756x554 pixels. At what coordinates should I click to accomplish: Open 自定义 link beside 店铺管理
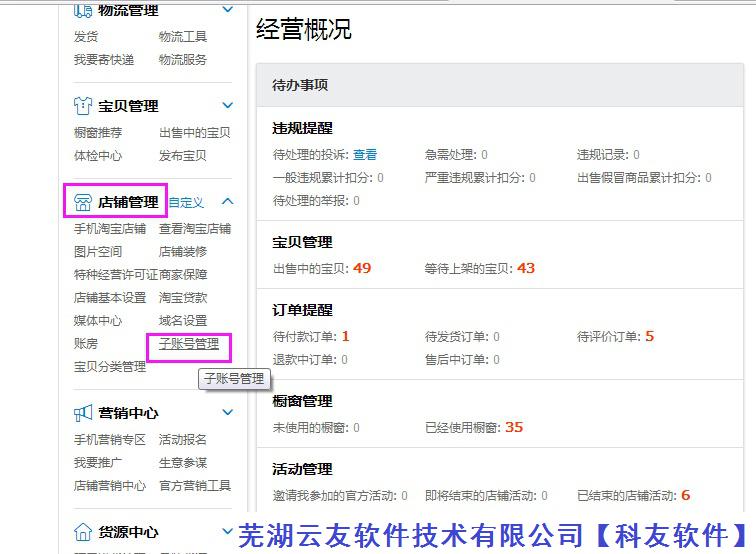pyautogui.click(x=186, y=203)
